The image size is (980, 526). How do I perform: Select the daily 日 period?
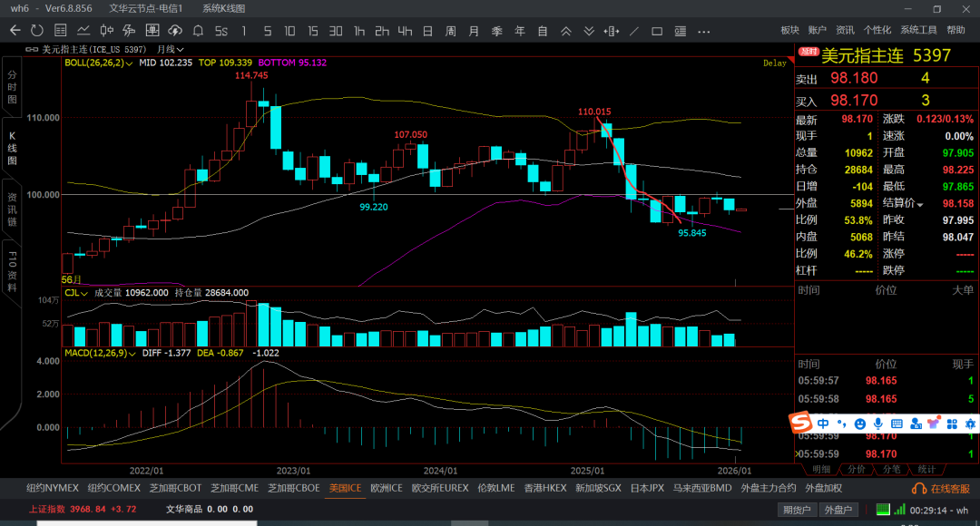pos(427,31)
